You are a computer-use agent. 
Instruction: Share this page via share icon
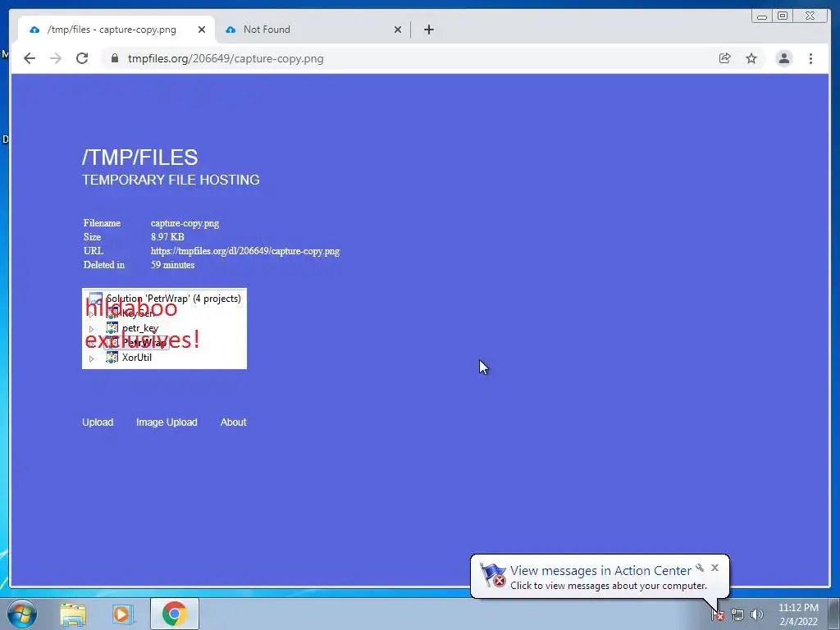[x=724, y=58]
